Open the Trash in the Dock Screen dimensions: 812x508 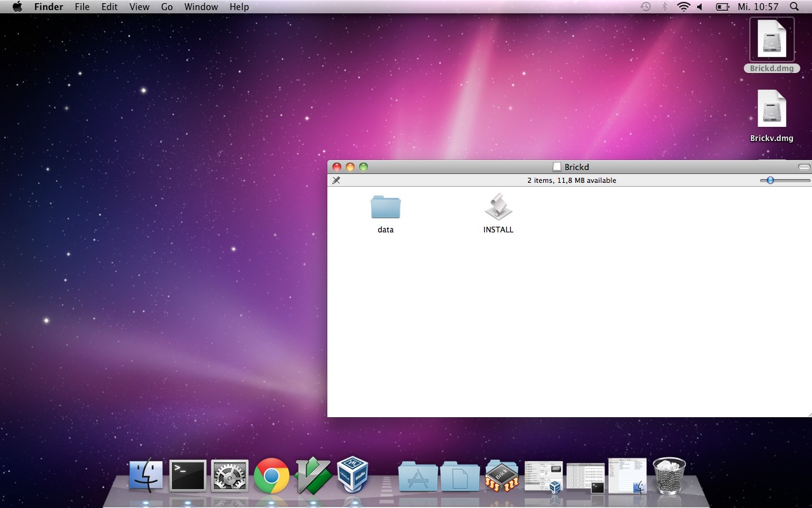(669, 476)
